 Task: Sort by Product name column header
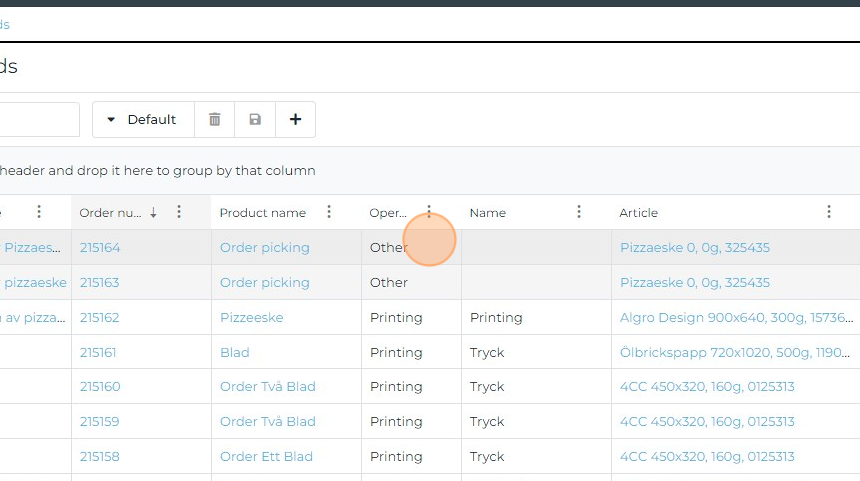click(262, 213)
